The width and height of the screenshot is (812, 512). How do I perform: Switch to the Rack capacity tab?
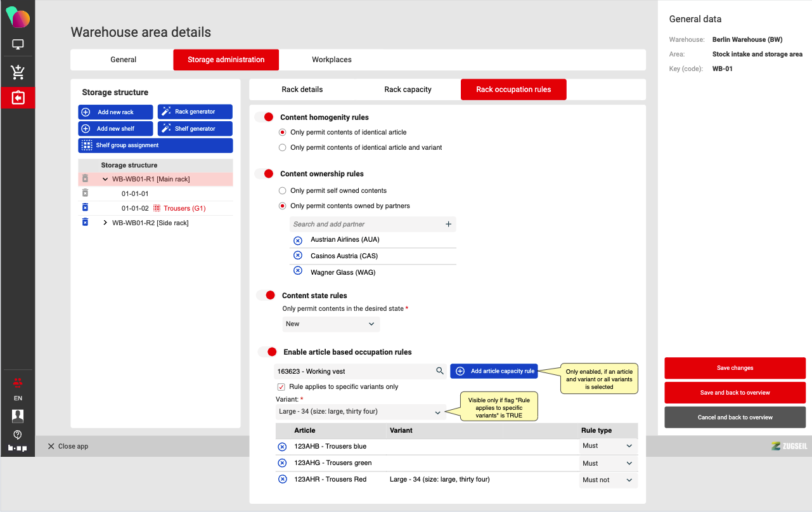[x=408, y=89]
